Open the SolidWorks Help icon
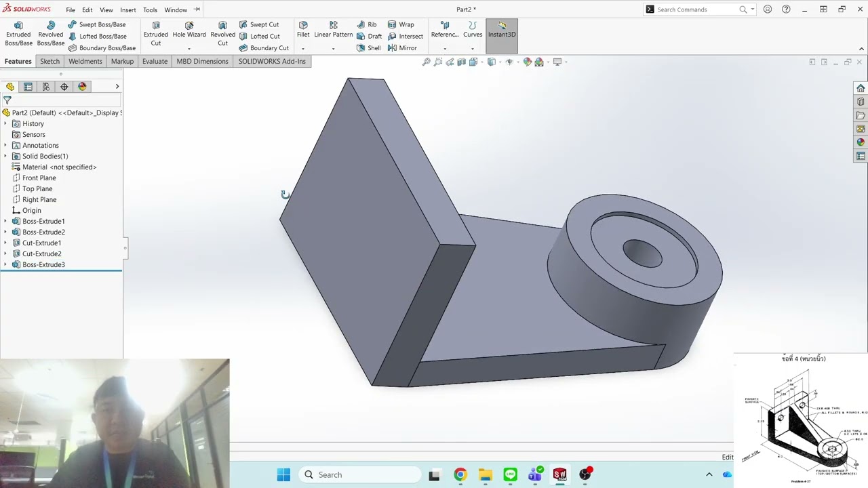The image size is (868, 488). click(x=786, y=9)
